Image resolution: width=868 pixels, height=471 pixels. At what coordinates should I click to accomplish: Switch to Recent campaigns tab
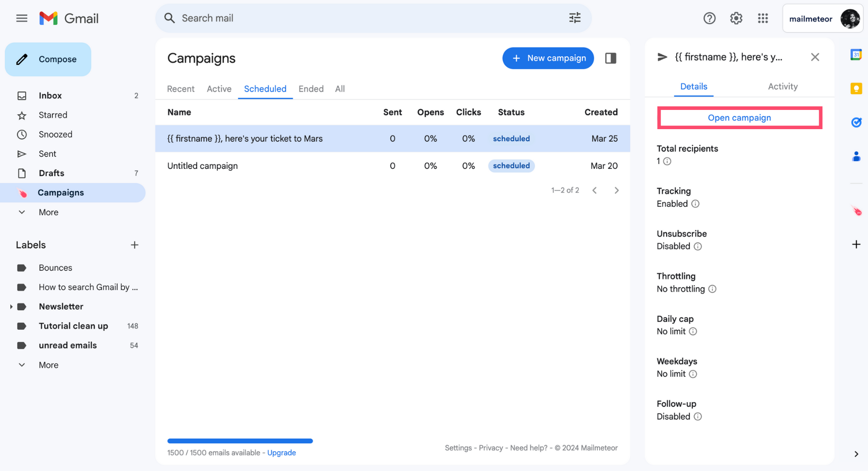181,89
